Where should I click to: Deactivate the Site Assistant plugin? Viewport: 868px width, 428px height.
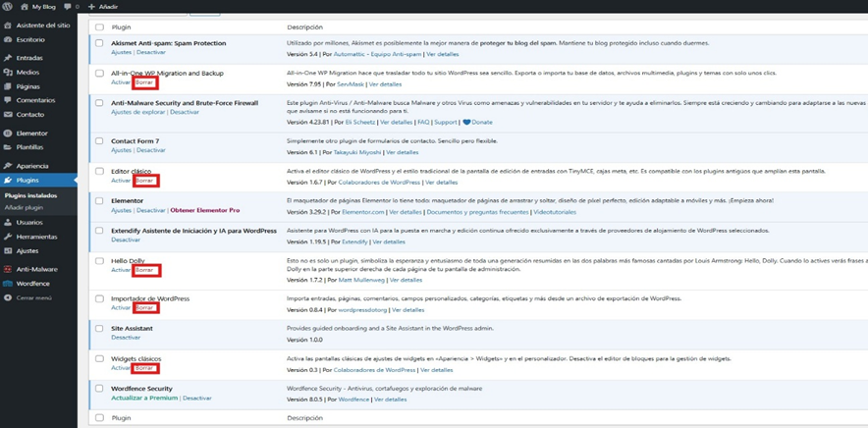click(x=126, y=337)
